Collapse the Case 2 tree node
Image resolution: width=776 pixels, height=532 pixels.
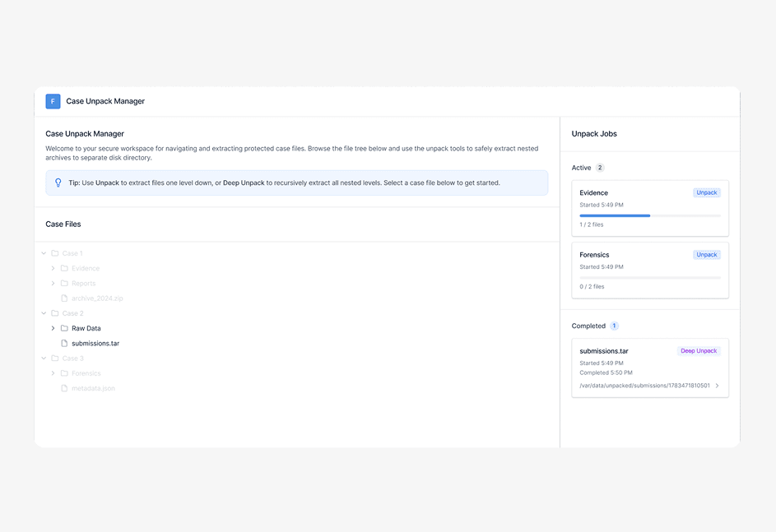tap(44, 313)
